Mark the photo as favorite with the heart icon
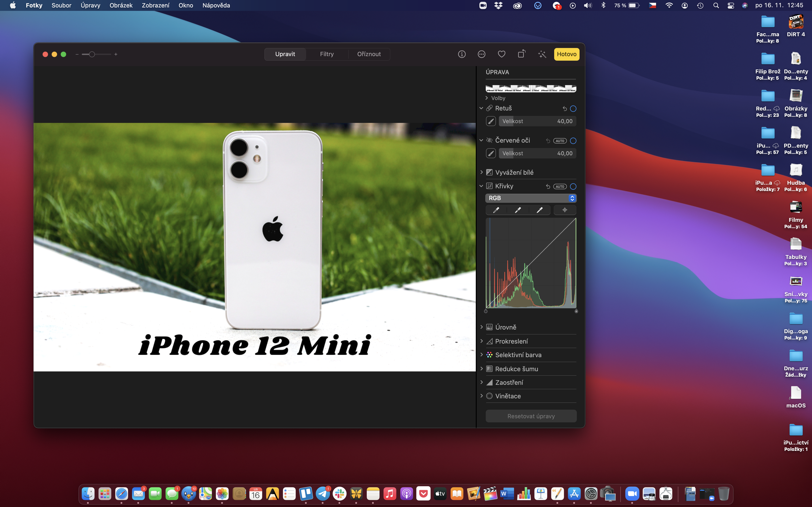The image size is (812, 507). 501,54
